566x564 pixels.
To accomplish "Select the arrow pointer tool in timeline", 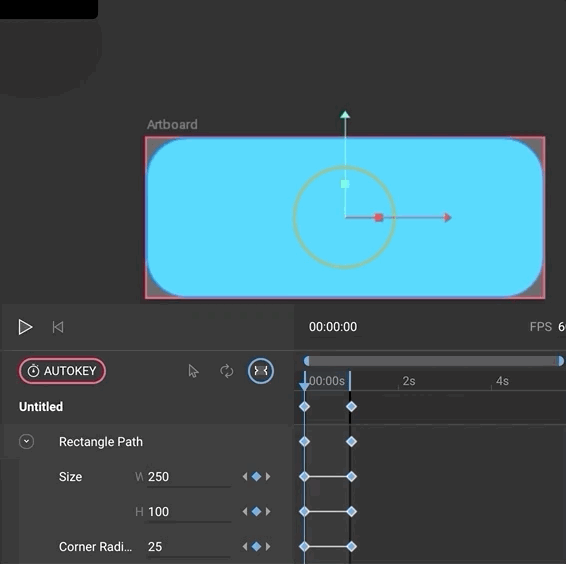I will click(x=193, y=371).
